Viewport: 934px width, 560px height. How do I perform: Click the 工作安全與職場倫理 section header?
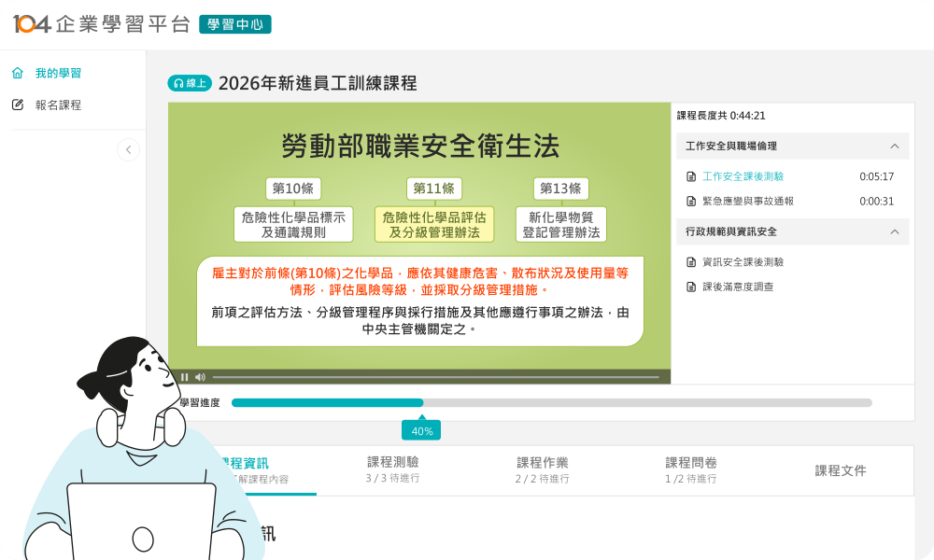pos(793,147)
